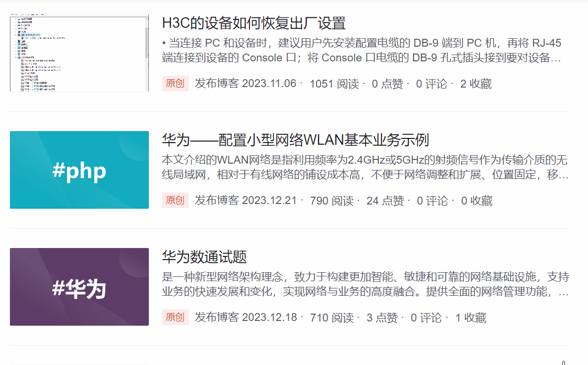Open article titled H3C的设备如何恢复出厂设置

pos(254,23)
